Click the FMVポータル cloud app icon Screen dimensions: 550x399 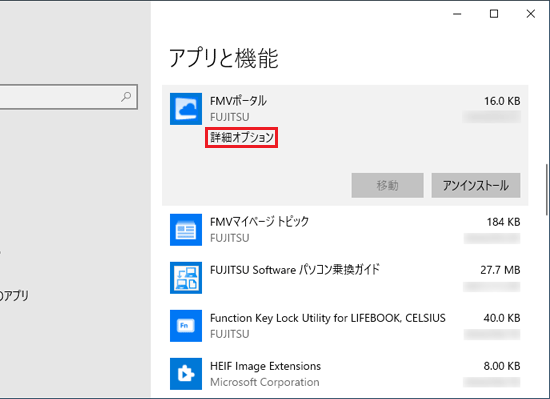click(x=186, y=109)
